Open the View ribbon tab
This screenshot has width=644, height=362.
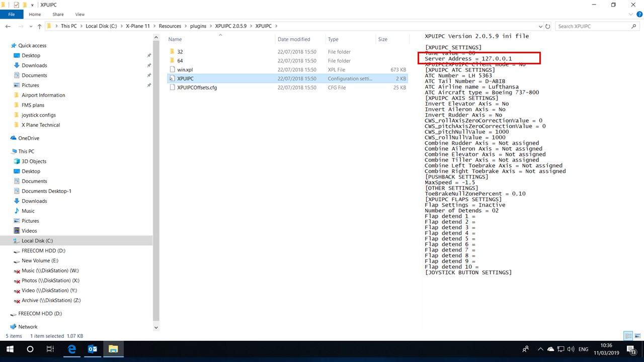pos(79,15)
